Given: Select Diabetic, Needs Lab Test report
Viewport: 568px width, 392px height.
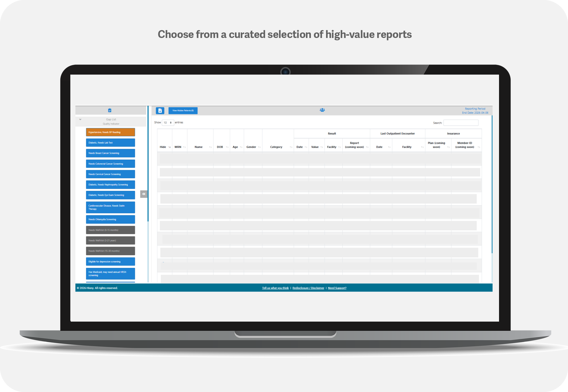Looking at the screenshot, I should click(110, 143).
